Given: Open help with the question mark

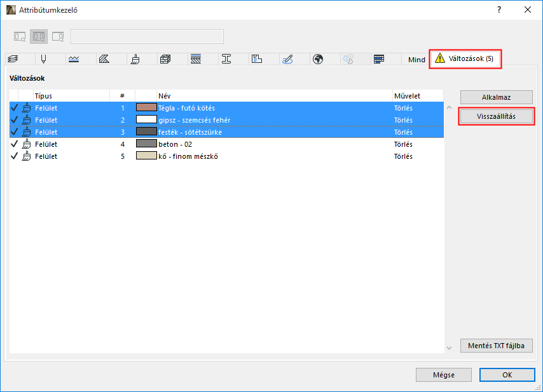Looking at the screenshot, I should [x=499, y=10].
